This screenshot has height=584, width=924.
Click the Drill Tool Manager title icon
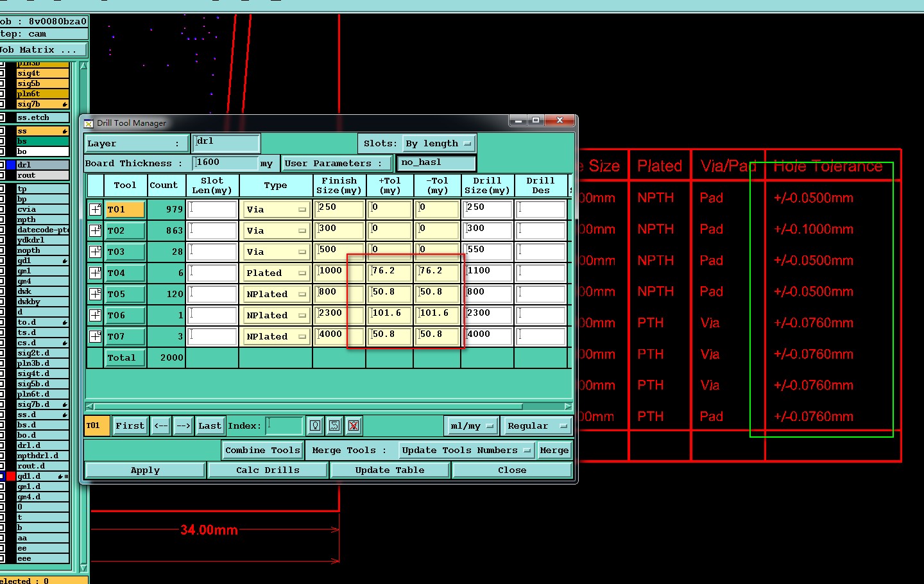coord(89,123)
